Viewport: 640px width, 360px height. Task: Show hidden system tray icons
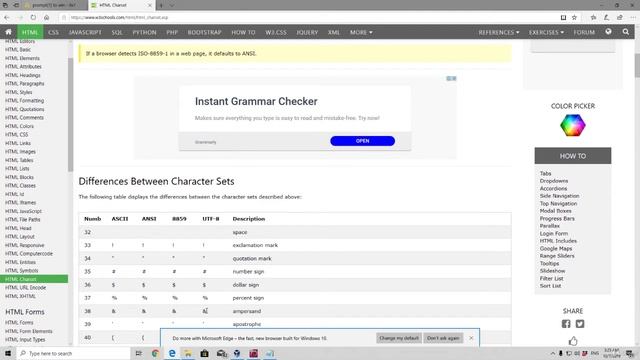(x=553, y=353)
